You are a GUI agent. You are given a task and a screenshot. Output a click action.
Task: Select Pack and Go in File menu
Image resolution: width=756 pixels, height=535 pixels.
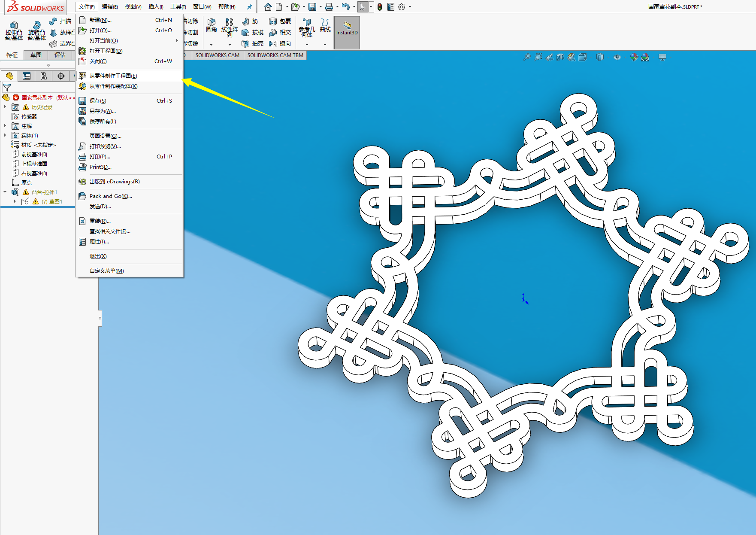tap(111, 196)
